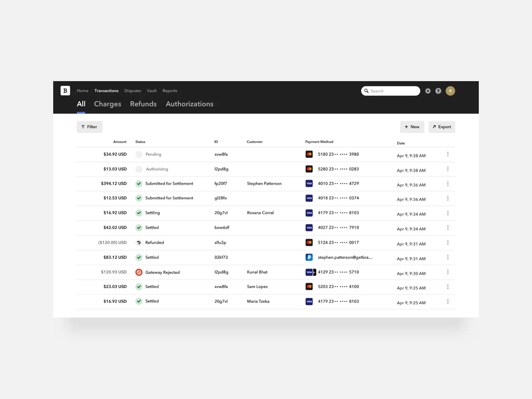Click the Export button

pos(442,127)
